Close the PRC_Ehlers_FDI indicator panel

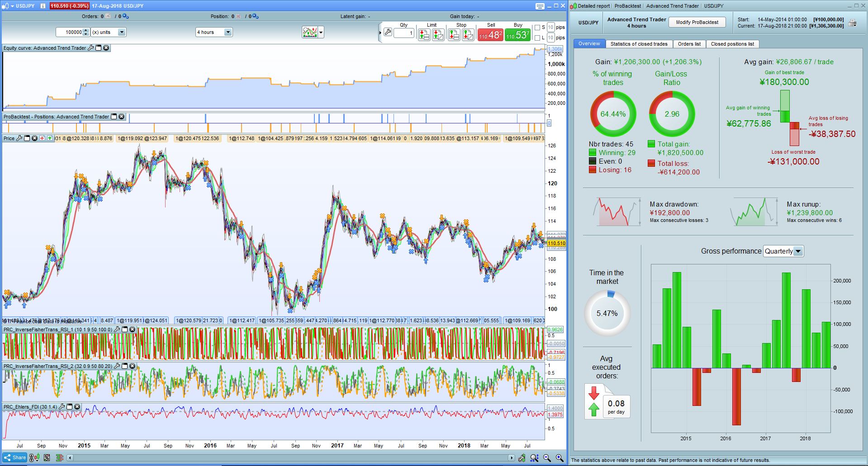point(77,407)
